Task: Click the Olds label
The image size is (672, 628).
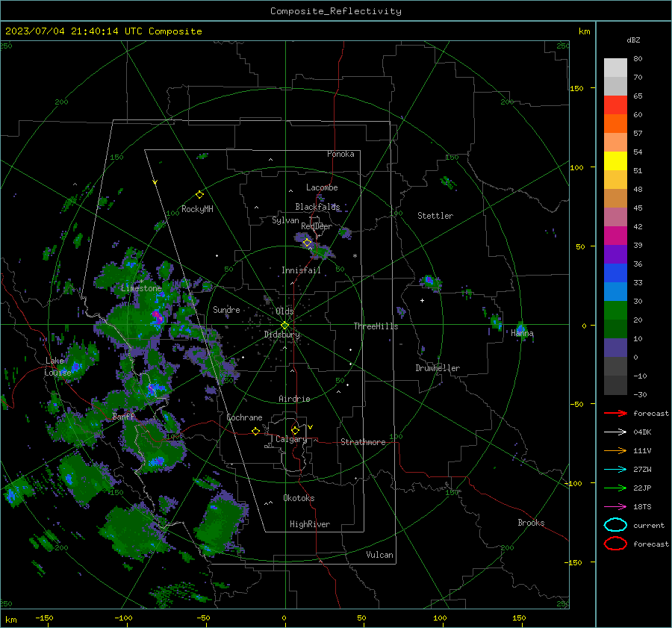Action: tap(284, 311)
